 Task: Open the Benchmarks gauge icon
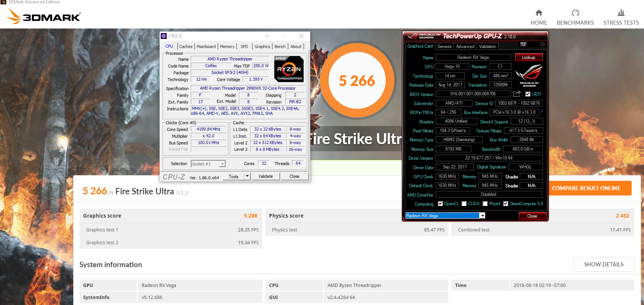coord(575,13)
